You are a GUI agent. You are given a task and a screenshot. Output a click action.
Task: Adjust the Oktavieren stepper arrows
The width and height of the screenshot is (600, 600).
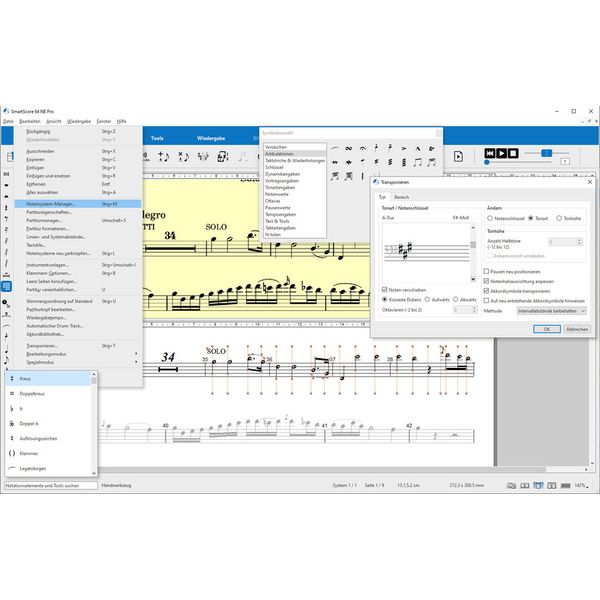pyautogui.click(x=474, y=310)
